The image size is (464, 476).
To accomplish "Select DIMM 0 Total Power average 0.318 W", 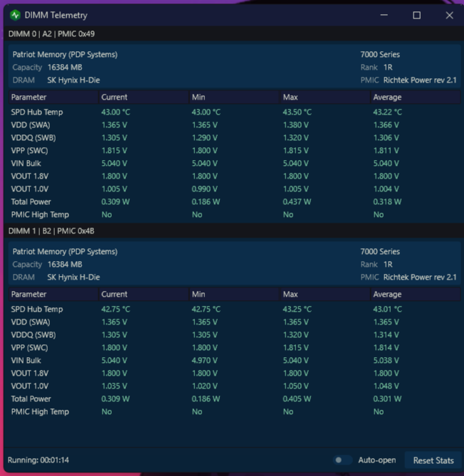I will point(387,201).
